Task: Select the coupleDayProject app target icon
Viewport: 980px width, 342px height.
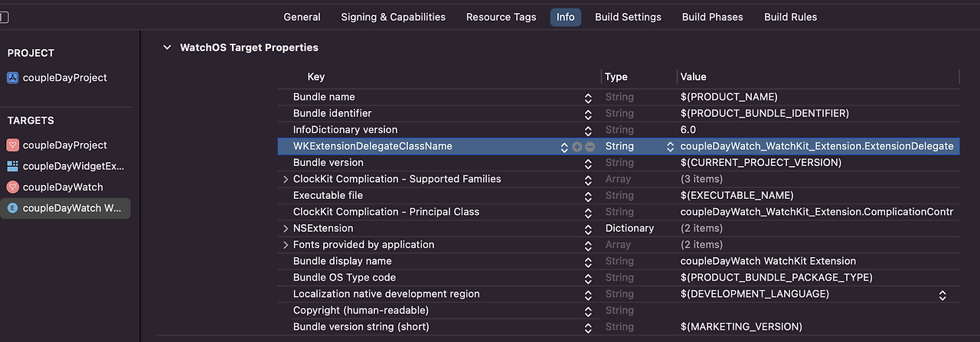Action: coord(12,145)
